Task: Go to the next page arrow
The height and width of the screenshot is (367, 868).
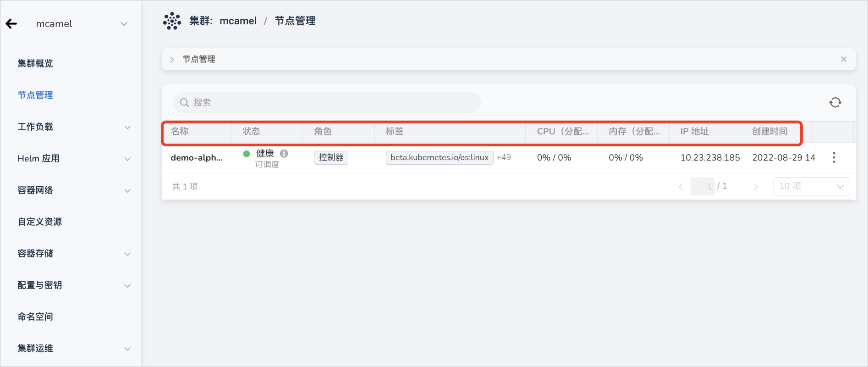Action: pyautogui.click(x=755, y=186)
